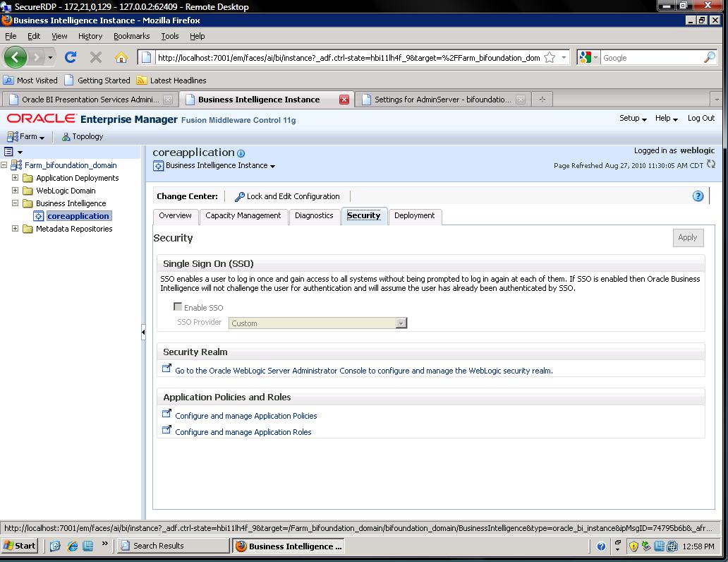
Task: Open the back/forward history dropdown arrow
Action: (49, 58)
